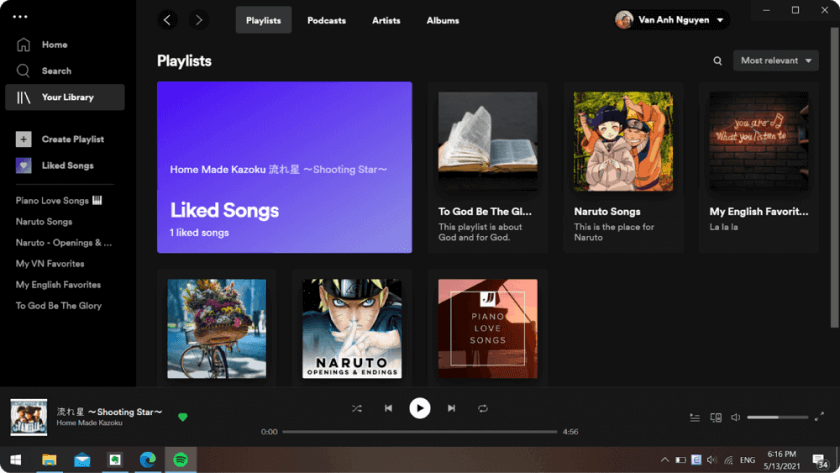Open Naruto Songs playlist card
The width and height of the screenshot is (840, 473).
pyautogui.click(x=623, y=167)
